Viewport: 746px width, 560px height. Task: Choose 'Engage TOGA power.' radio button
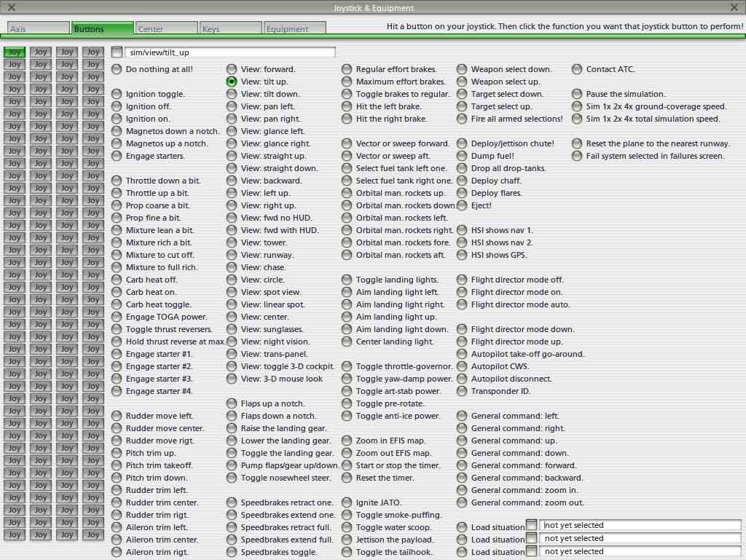coord(117,317)
